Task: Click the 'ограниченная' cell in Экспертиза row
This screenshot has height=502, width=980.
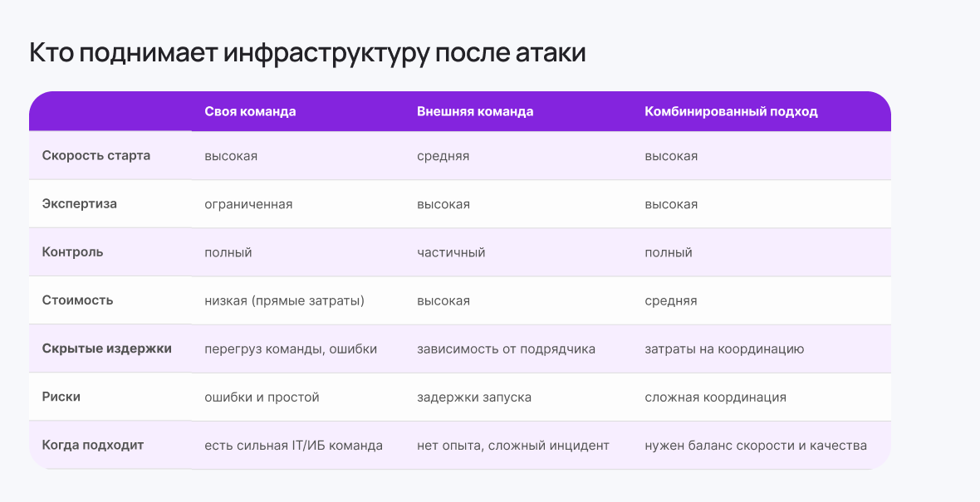Action: 248,204
